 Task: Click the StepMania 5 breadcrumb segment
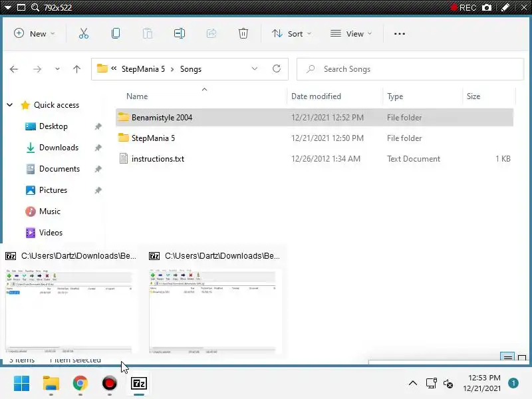tap(143, 69)
